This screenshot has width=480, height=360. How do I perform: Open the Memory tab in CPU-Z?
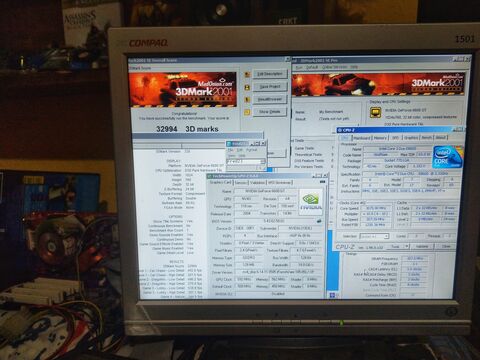tap(380, 138)
